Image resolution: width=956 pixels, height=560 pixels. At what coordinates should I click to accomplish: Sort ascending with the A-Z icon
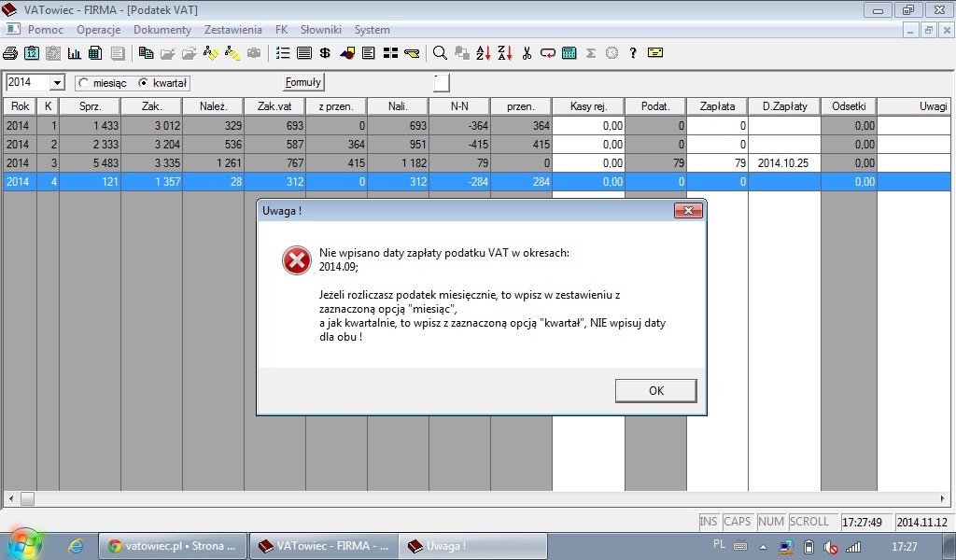click(x=484, y=53)
